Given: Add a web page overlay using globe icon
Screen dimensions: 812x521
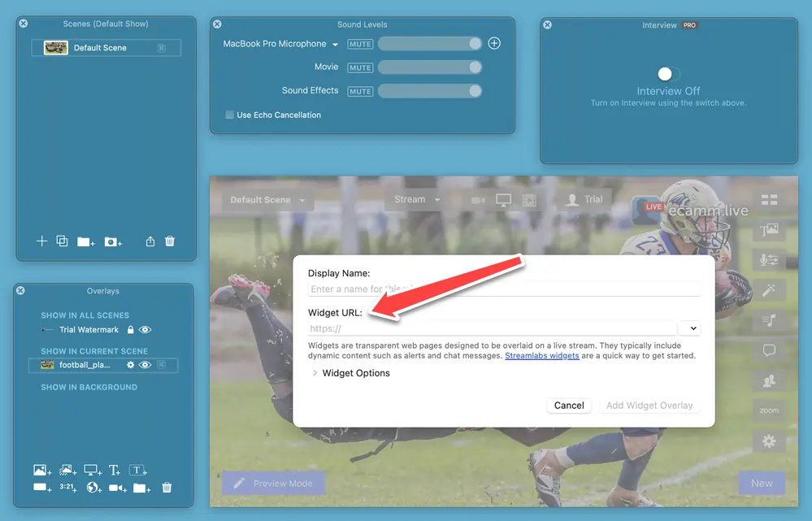Looking at the screenshot, I should 91,487.
